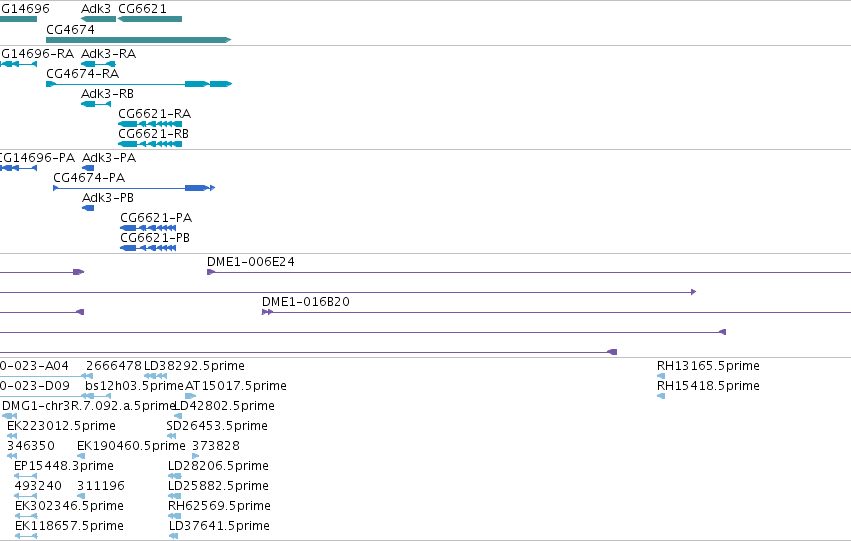Select LD25882.5prime EST

218,486
